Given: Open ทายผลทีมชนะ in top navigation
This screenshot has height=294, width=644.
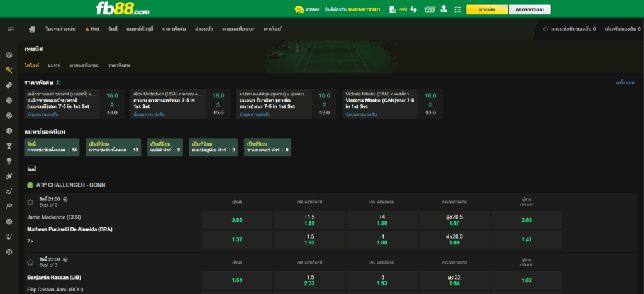Looking at the screenshot, I should coord(238,29).
